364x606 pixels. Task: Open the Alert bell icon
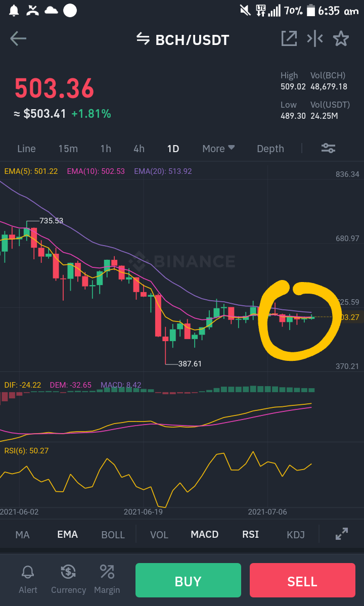click(x=28, y=572)
